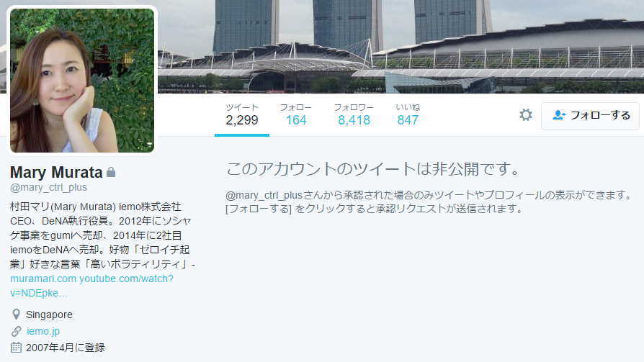View フォロワー list of 8,418
Image resolution: width=644 pixels, height=362 pixels.
[x=354, y=115]
